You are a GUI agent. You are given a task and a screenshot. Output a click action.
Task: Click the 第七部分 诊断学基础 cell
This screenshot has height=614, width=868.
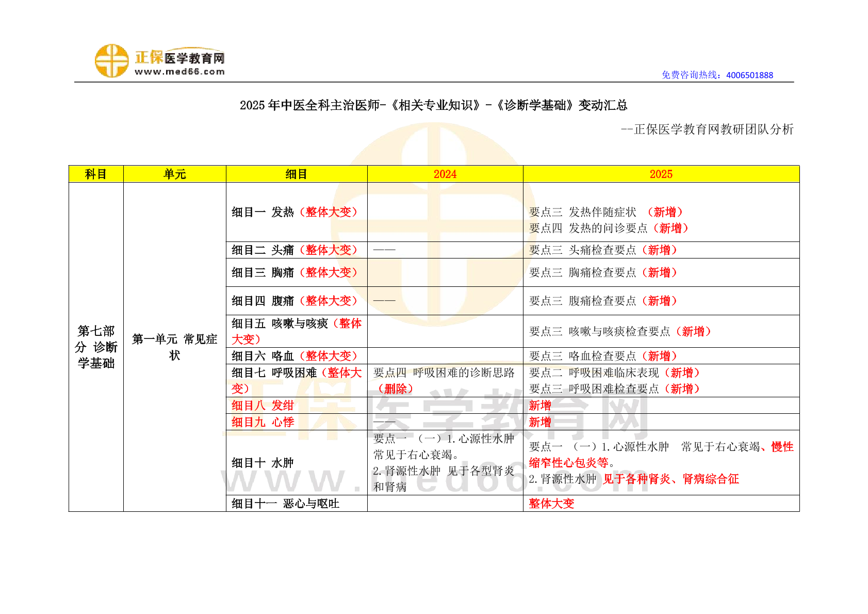pyautogui.click(x=96, y=347)
